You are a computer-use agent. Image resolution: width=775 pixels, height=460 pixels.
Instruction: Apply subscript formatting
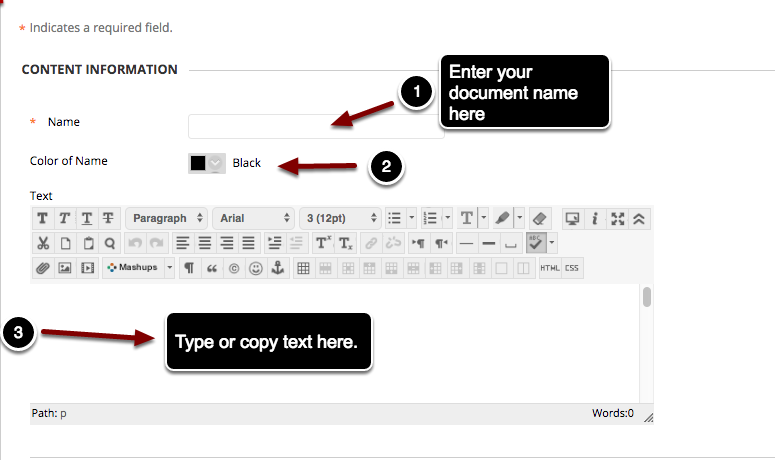click(x=345, y=243)
